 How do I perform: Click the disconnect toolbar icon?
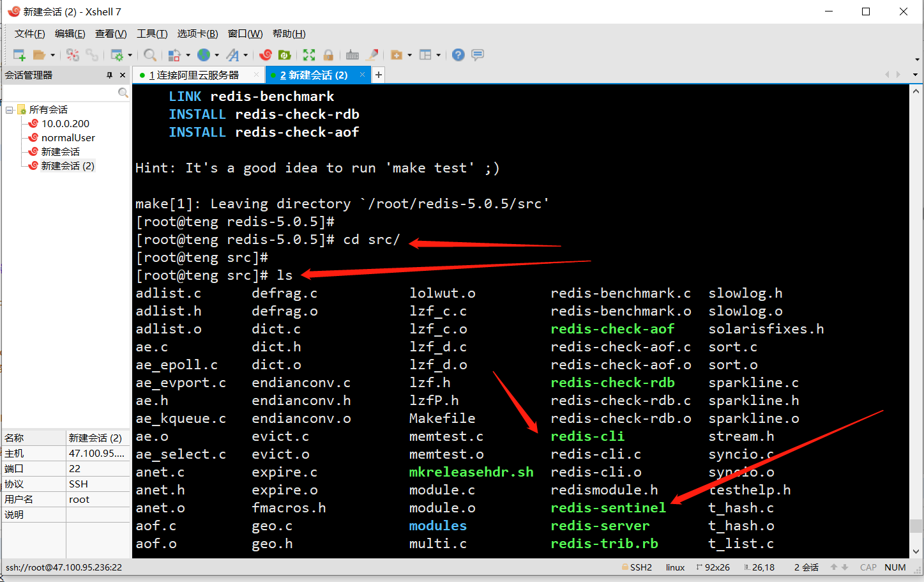coord(73,55)
